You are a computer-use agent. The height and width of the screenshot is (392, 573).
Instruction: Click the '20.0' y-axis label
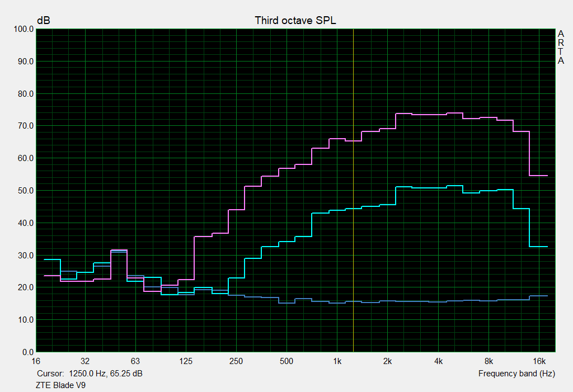point(26,287)
